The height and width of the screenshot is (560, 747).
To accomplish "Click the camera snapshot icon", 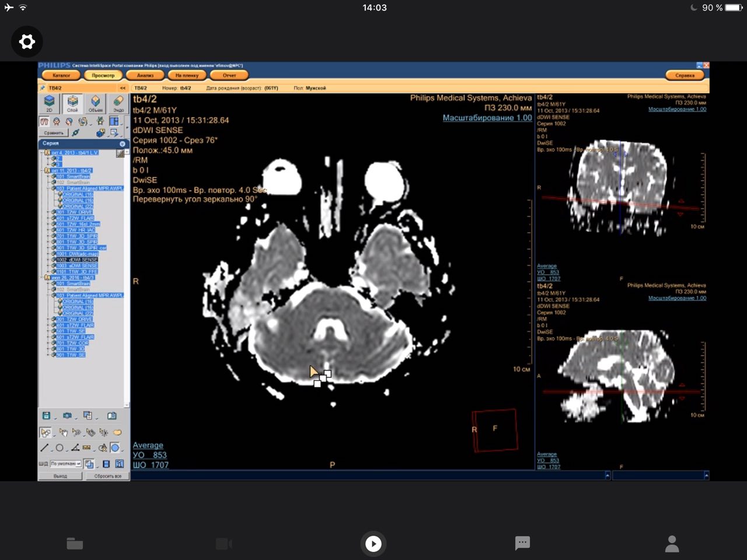I will pos(67,415).
